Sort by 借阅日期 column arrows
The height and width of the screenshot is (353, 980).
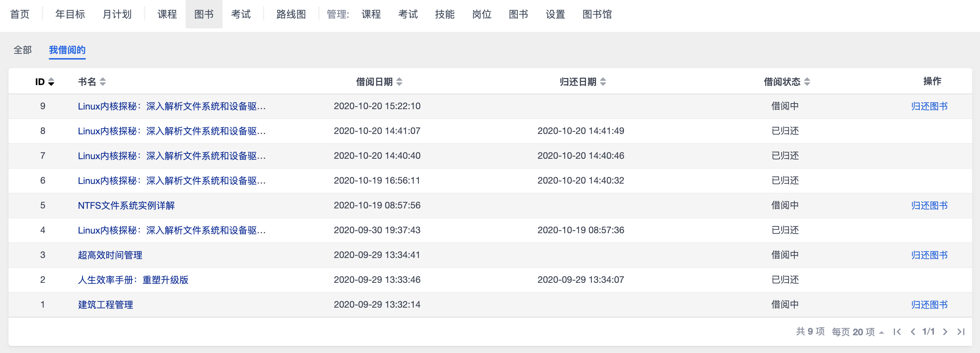[399, 82]
